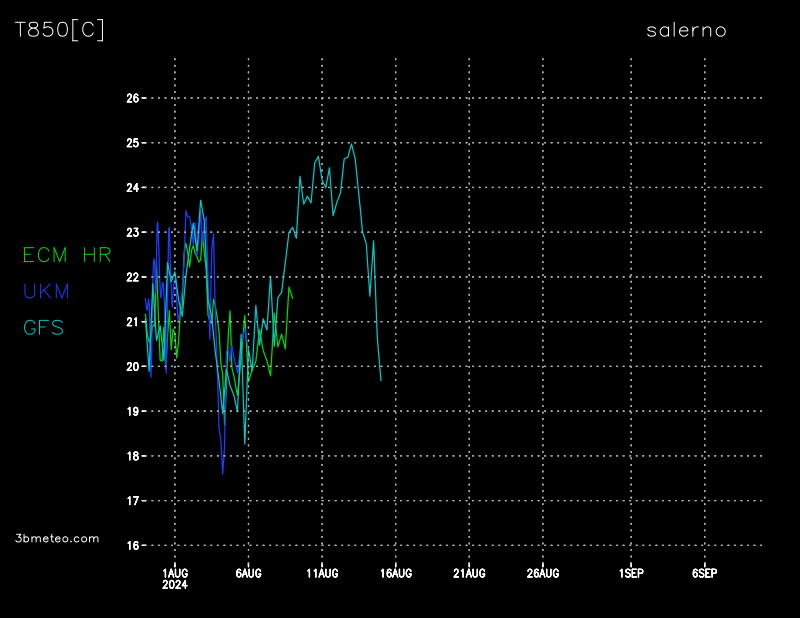Viewport: 800px width, 618px height.
Task: Click the 1SEP date axis label
Action: (631, 573)
